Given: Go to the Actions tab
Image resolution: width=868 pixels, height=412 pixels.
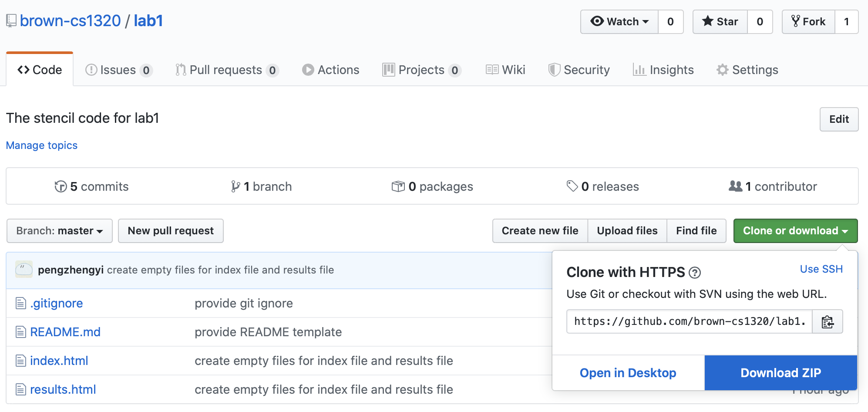Looking at the screenshot, I should [331, 70].
